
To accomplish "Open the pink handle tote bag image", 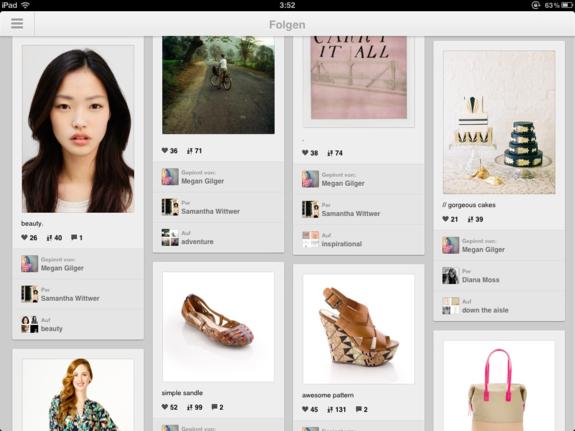I will (499, 386).
